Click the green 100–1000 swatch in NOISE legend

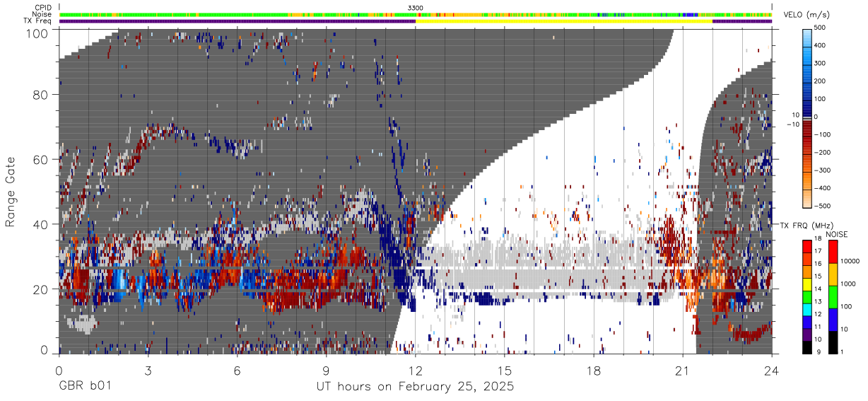(833, 296)
